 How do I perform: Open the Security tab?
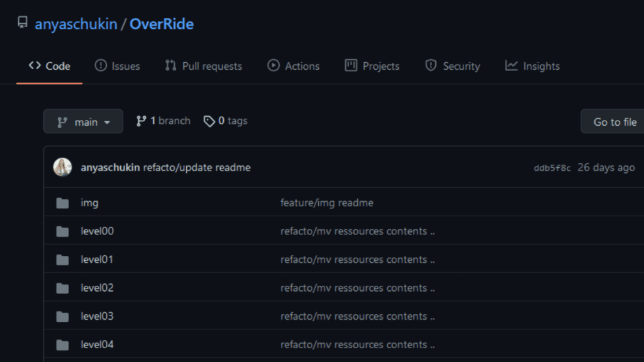[x=453, y=66]
